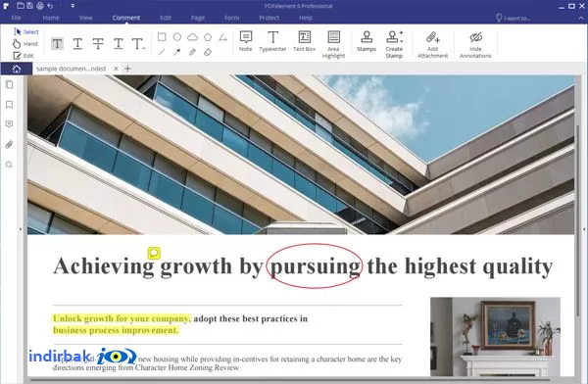Undo the last action
The width and height of the screenshot is (588, 384).
50,6
